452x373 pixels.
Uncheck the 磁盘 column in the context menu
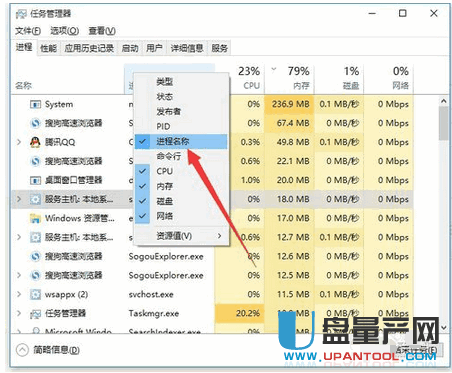click(x=181, y=201)
